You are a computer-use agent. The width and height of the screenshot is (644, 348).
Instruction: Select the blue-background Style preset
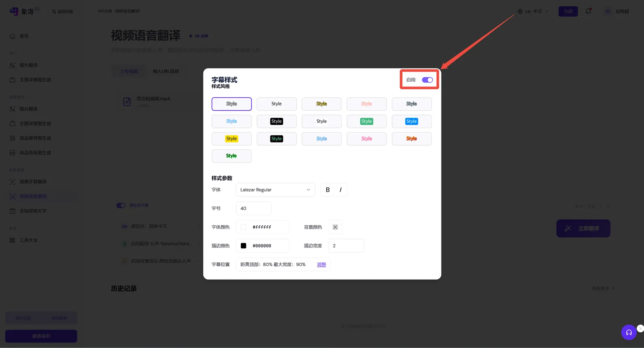(411, 121)
